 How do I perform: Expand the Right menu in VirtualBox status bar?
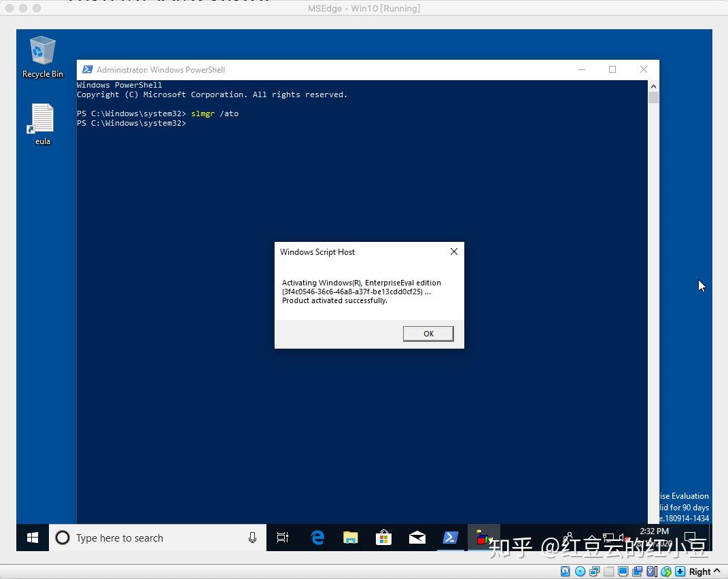pos(706,571)
